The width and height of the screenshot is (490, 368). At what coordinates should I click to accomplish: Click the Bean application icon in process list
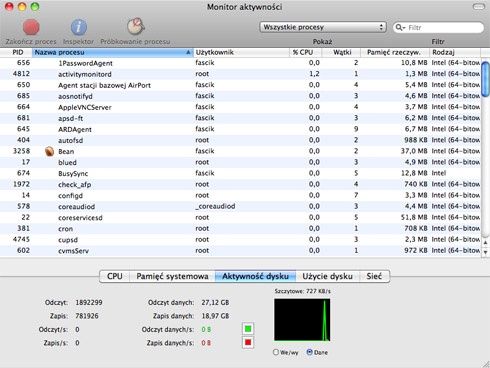tap(49, 151)
